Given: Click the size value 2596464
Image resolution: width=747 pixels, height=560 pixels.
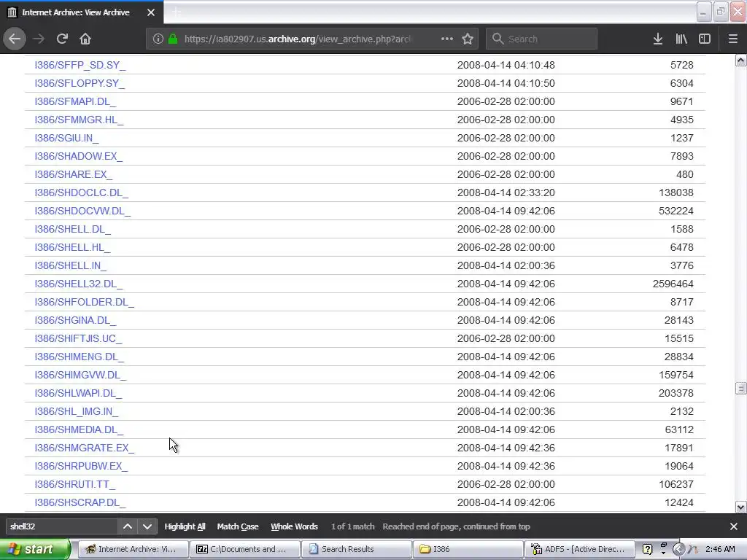Looking at the screenshot, I should pos(673,284).
